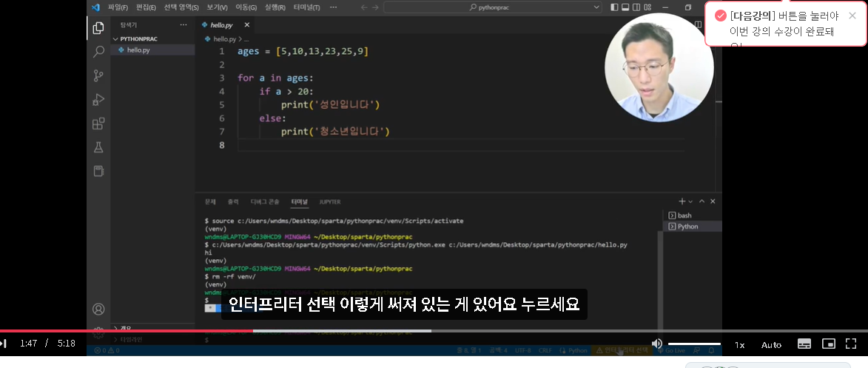Image resolution: width=868 pixels, height=368 pixels.
Task: Mute the video with speaker icon
Action: click(x=656, y=344)
